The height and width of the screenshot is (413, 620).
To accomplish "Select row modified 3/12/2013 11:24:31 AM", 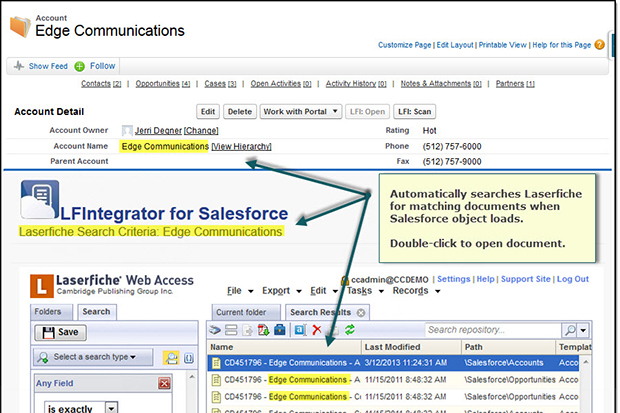I will click(393, 363).
